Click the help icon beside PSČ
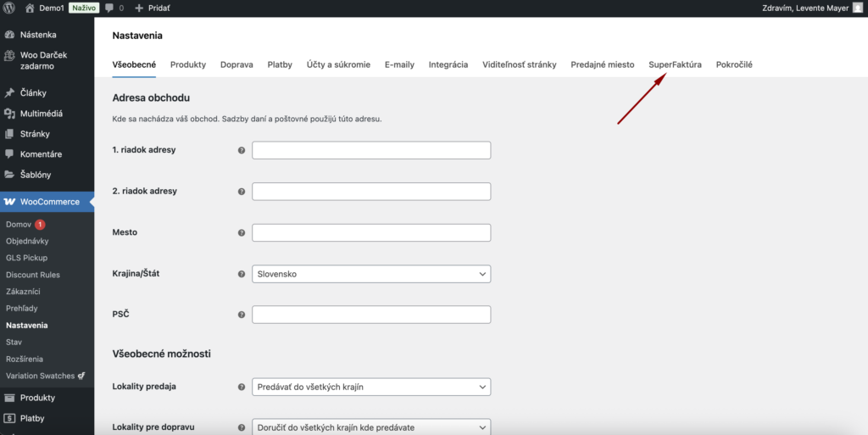 pyautogui.click(x=242, y=315)
